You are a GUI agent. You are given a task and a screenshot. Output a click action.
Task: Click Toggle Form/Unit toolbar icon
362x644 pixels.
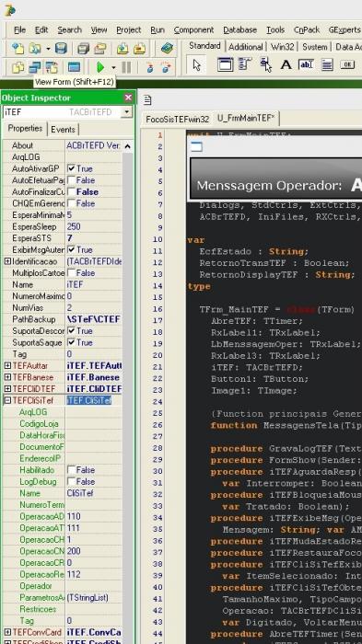52,67
